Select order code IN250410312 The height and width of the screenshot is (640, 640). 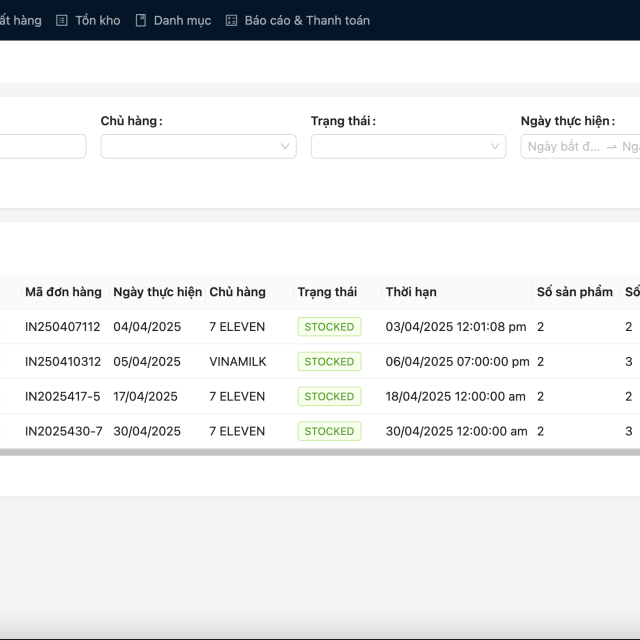coord(63,361)
